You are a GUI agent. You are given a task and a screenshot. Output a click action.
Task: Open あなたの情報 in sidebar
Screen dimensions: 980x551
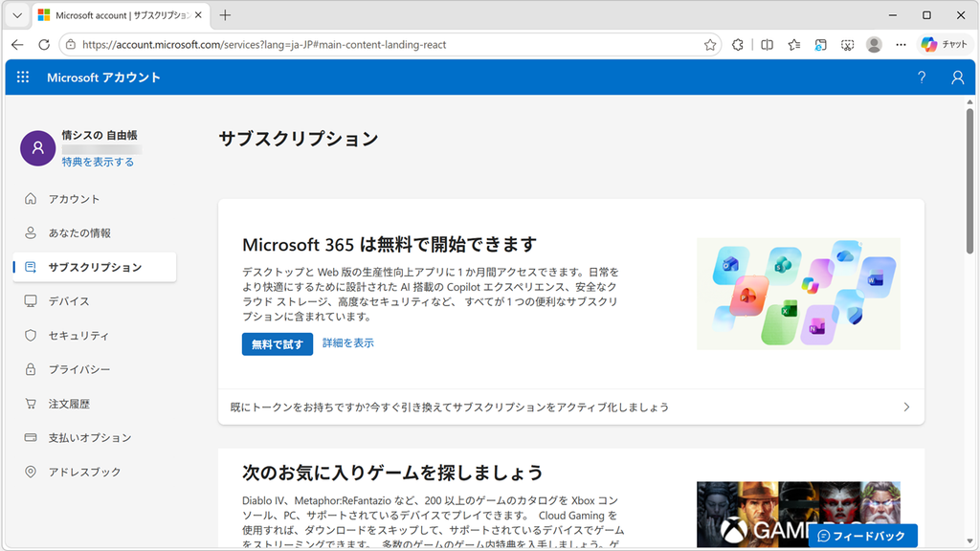(95, 233)
